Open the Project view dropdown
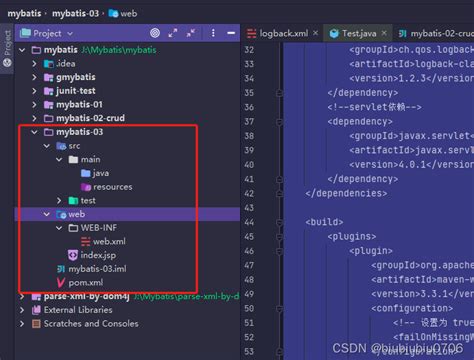 (70, 33)
